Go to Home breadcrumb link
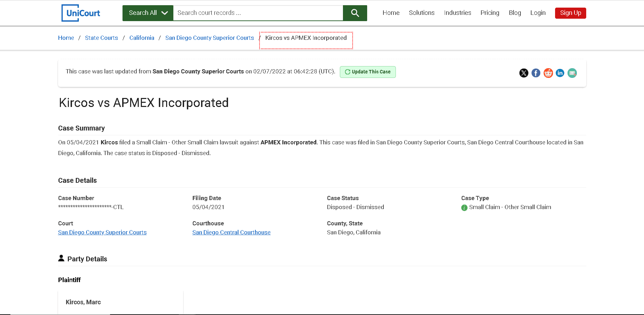644x315 pixels. tap(66, 38)
